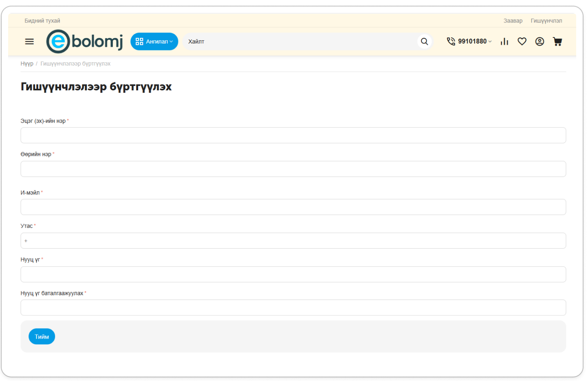Open the Гишүүнчлэл top link
Viewport: 588px width, 381px height.
pyautogui.click(x=546, y=21)
